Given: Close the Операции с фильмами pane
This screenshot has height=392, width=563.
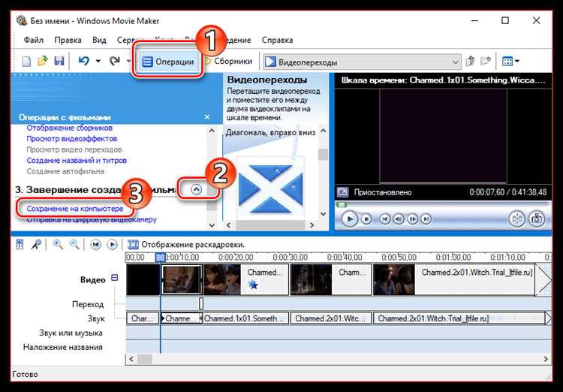Looking at the screenshot, I should [x=207, y=117].
